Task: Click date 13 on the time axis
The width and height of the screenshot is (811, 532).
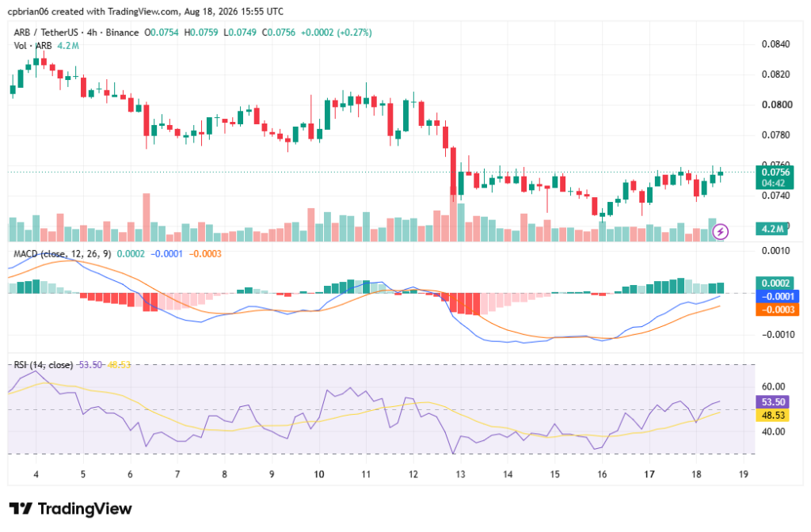Action: pyautogui.click(x=460, y=475)
